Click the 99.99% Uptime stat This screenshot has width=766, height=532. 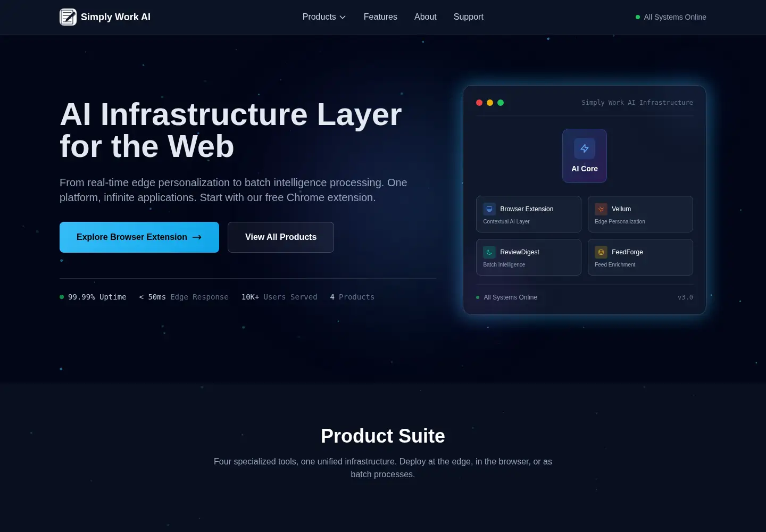tap(93, 297)
